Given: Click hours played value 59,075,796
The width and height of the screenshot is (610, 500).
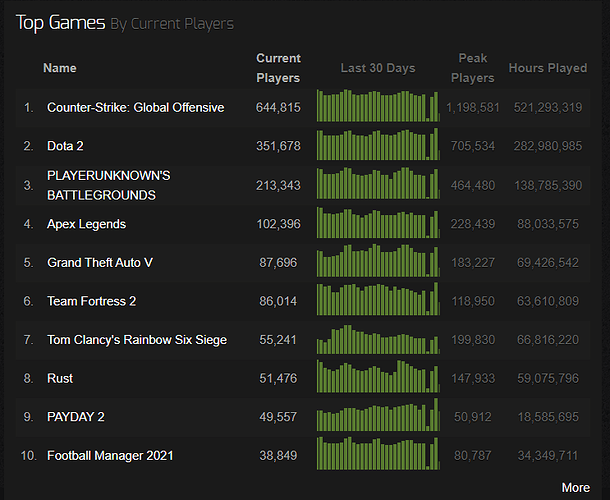Looking at the screenshot, I should tap(548, 378).
